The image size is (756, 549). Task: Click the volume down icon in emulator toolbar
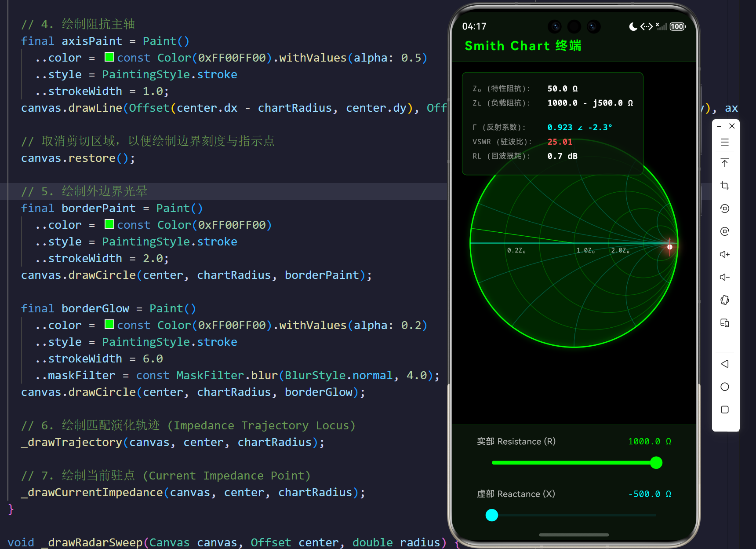(x=725, y=277)
